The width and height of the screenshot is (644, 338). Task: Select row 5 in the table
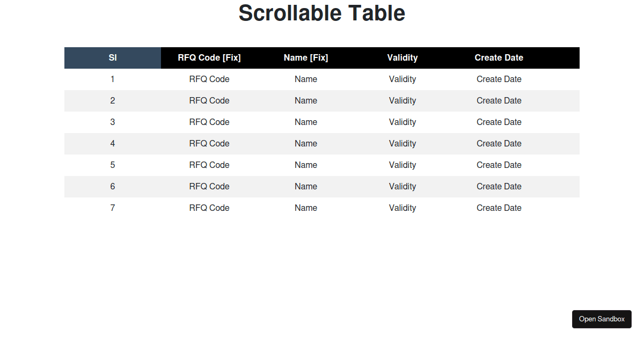tap(322, 165)
